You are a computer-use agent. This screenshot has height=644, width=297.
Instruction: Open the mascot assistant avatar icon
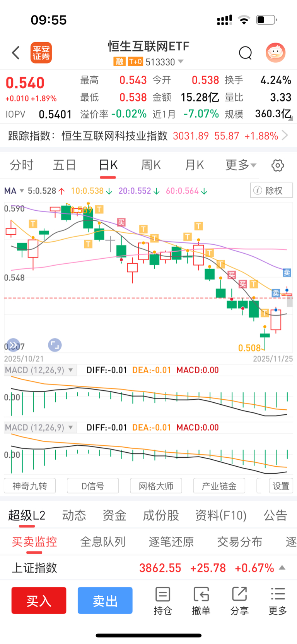point(275,53)
